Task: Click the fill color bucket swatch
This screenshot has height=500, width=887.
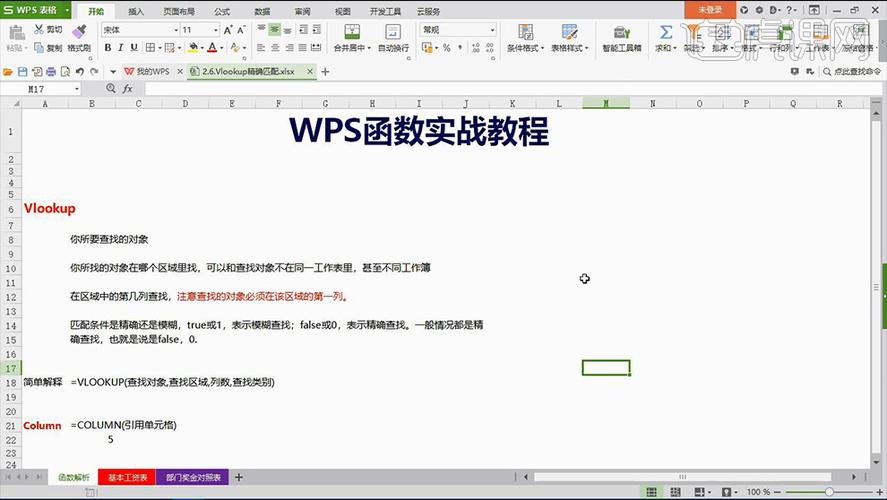Action: (193, 48)
